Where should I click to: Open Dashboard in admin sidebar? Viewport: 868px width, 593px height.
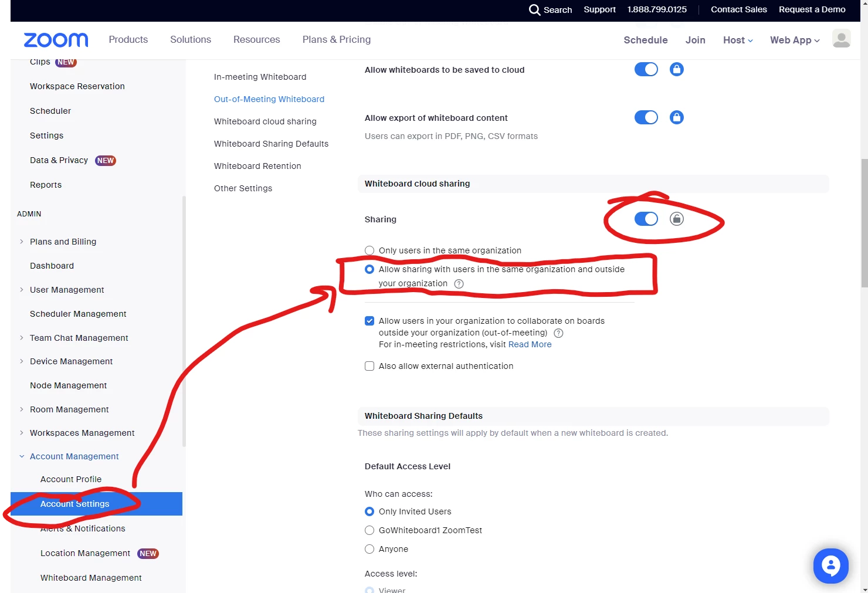[x=52, y=266]
